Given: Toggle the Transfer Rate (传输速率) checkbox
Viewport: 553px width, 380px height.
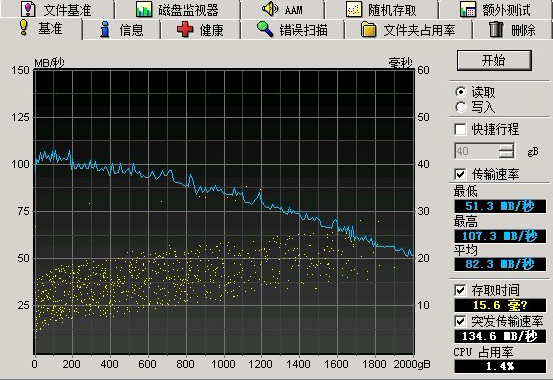Looking at the screenshot, I should [x=460, y=174].
